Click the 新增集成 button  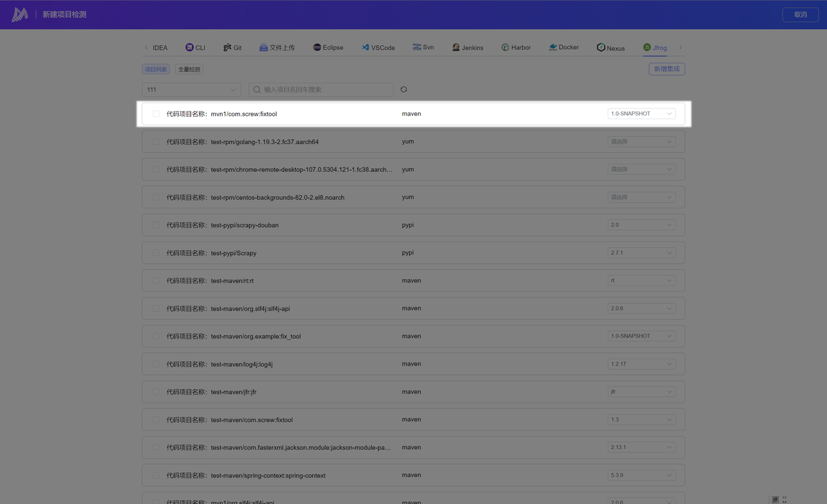666,69
